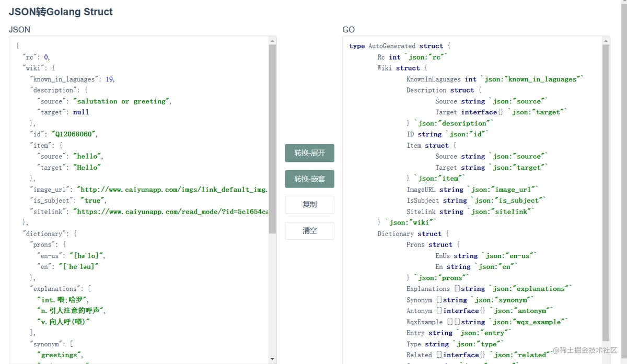Click the JSON "sitelink" URL line

(148, 212)
